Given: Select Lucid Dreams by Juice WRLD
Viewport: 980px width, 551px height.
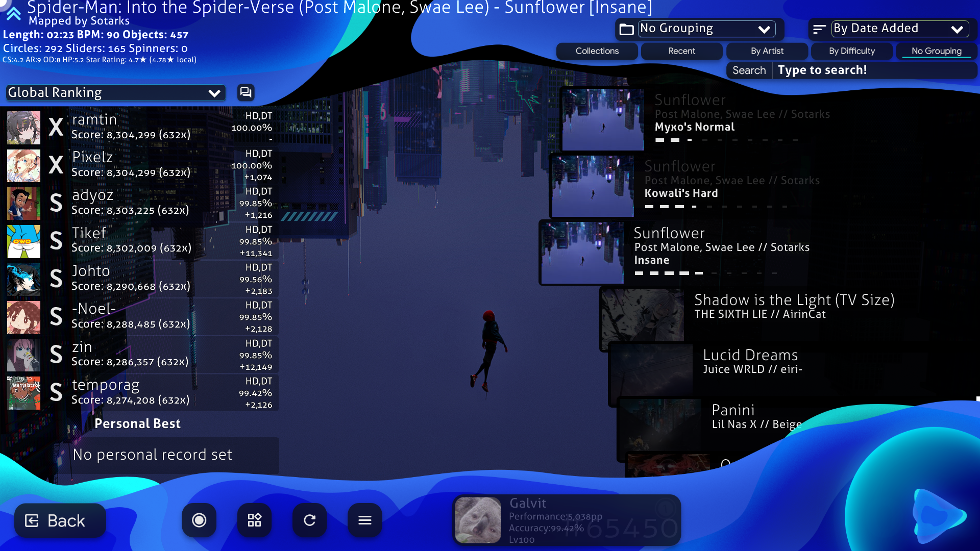Looking at the screenshot, I should coord(794,374).
